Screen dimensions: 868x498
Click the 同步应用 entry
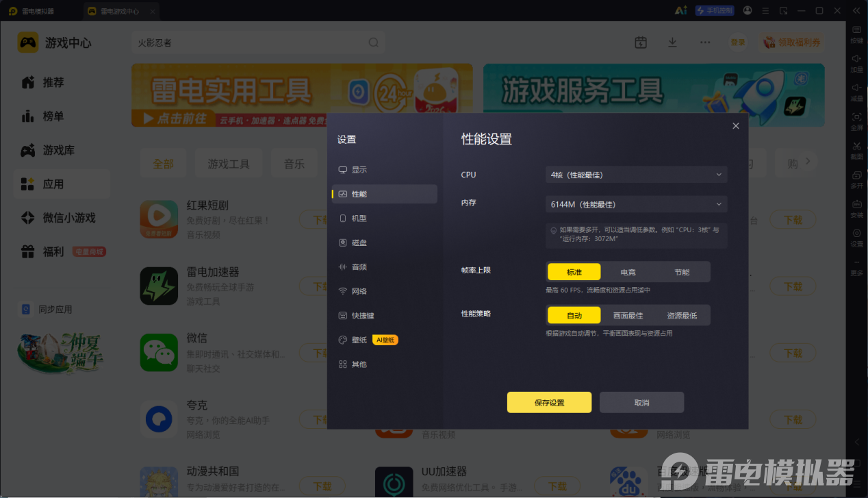coord(47,310)
